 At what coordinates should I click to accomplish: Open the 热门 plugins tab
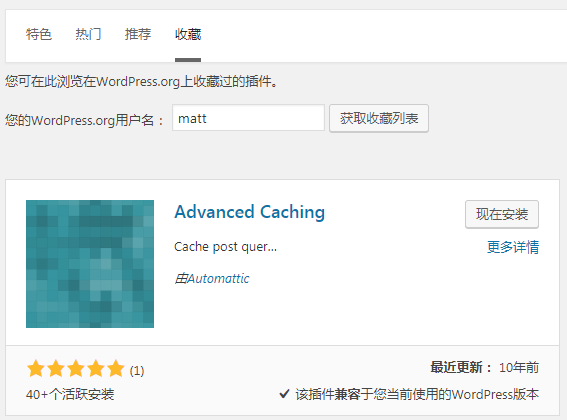tap(88, 35)
